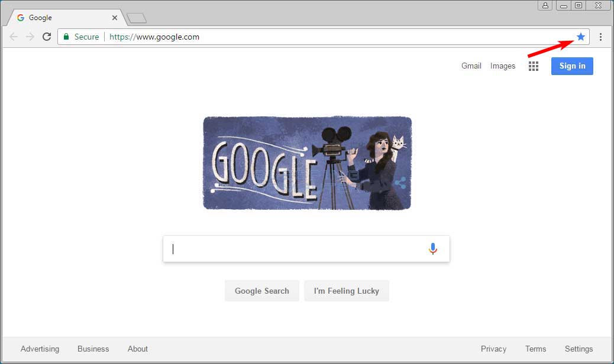Click the Sign in button
Viewport: 614px width, 364px height.
tap(572, 66)
